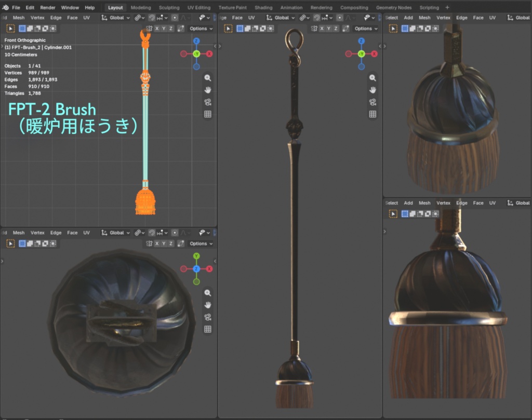
Task: Open pivot point dropdown in front orthographic viewport
Action: [x=139, y=18]
